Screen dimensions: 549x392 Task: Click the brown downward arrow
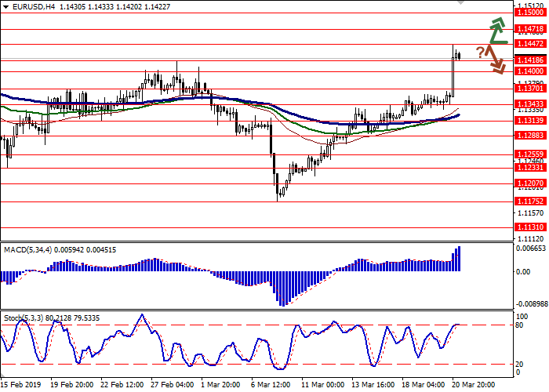[x=494, y=60]
